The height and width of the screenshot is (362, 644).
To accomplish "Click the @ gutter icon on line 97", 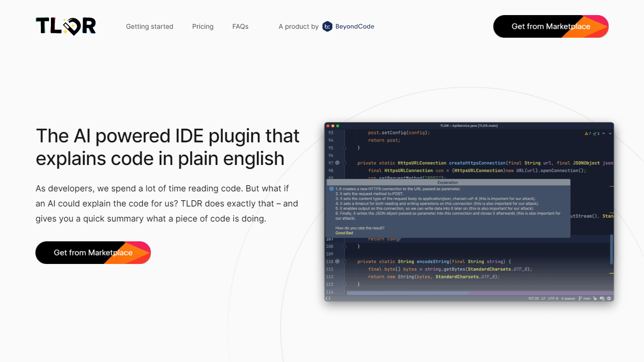I will click(x=337, y=163).
